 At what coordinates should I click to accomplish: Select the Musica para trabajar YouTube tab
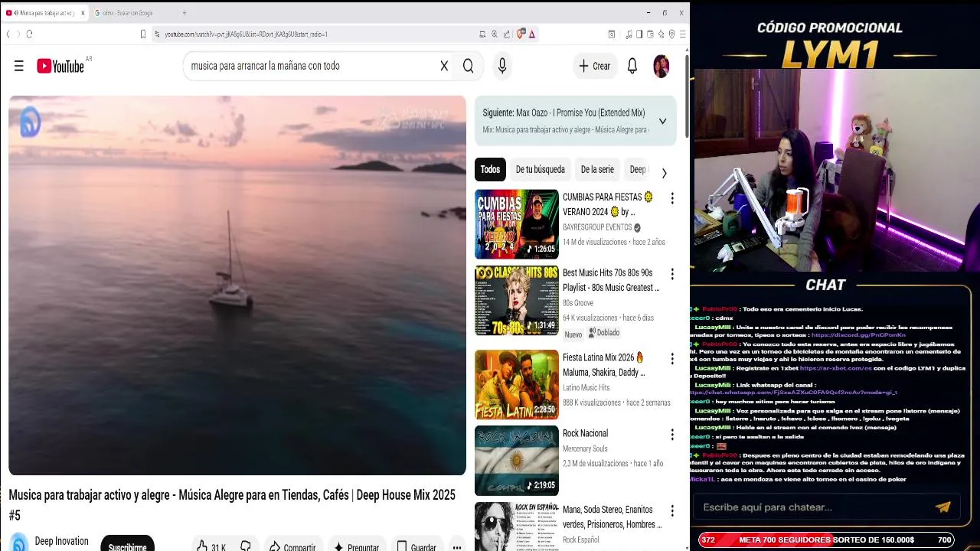pyautogui.click(x=44, y=13)
